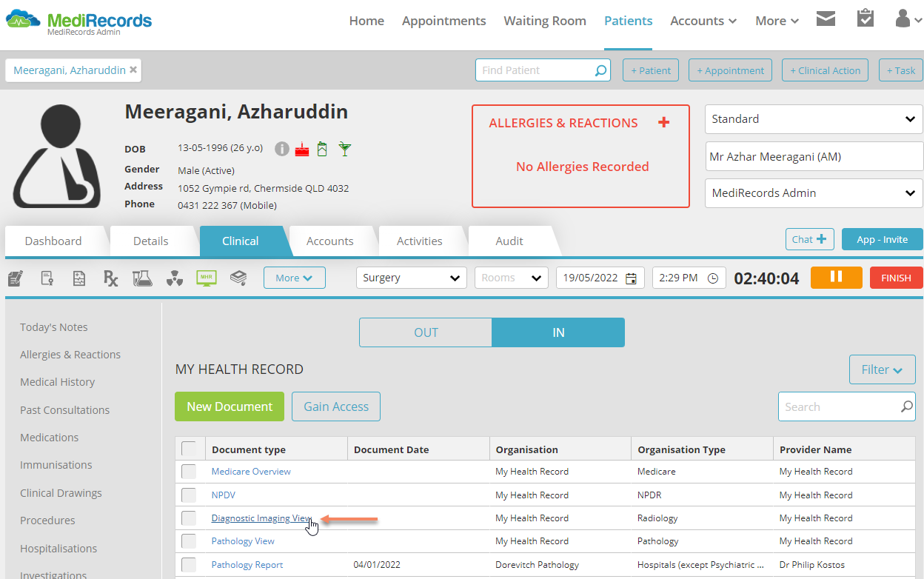This screenshot has width=924, height=579.
Task: Tick the NPDV row checkbox
Action: (x=190, y=495)
